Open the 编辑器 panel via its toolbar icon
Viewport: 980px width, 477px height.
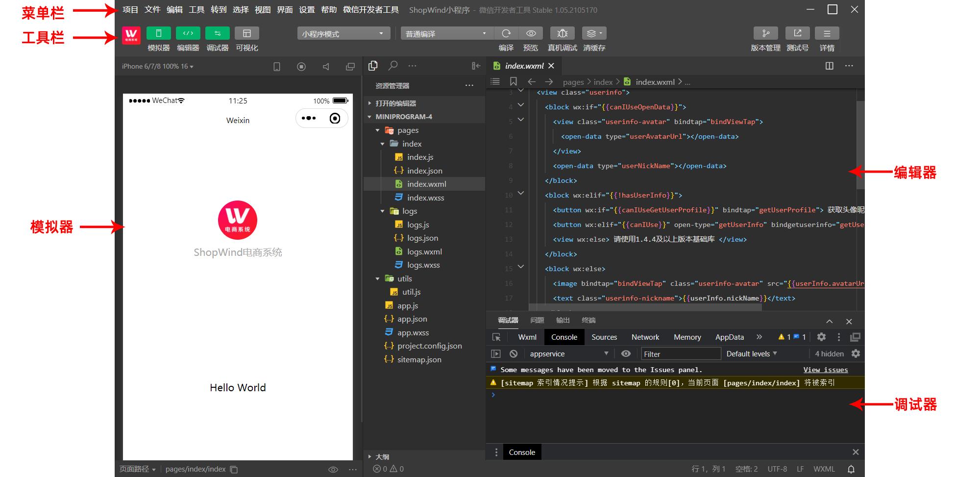(x=188, y=33)
